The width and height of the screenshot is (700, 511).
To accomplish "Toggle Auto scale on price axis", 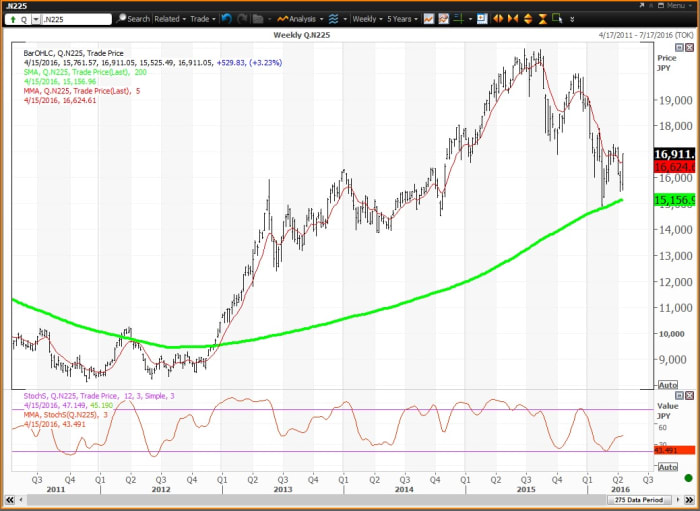I will [667, 385].
